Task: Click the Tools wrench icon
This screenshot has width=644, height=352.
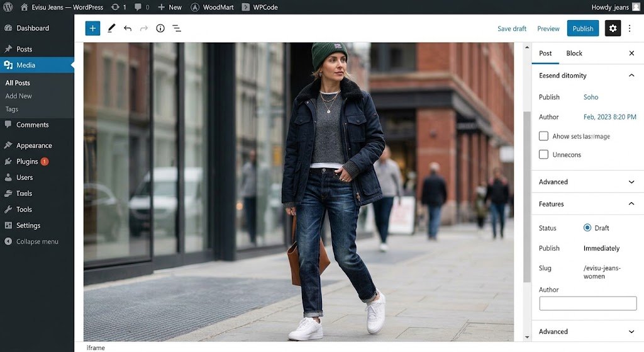Action: coord(8,209)
